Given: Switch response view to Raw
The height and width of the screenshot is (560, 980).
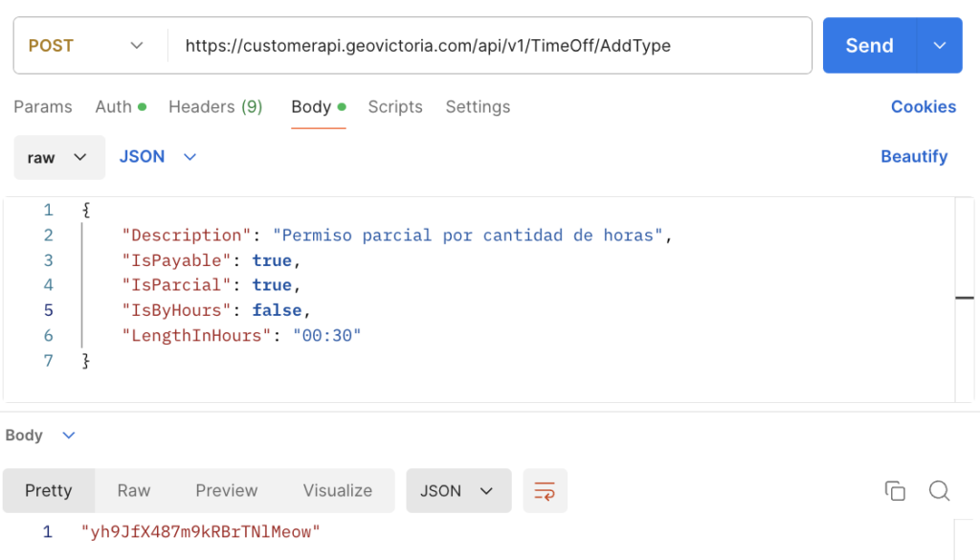Looking at the screenshot, I should point(134,491).
